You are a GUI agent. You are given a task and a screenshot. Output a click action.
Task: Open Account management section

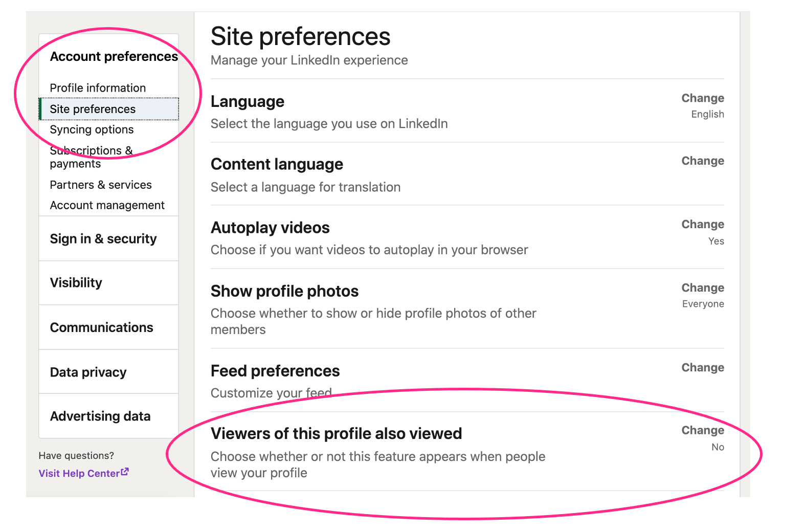point(107,205)
